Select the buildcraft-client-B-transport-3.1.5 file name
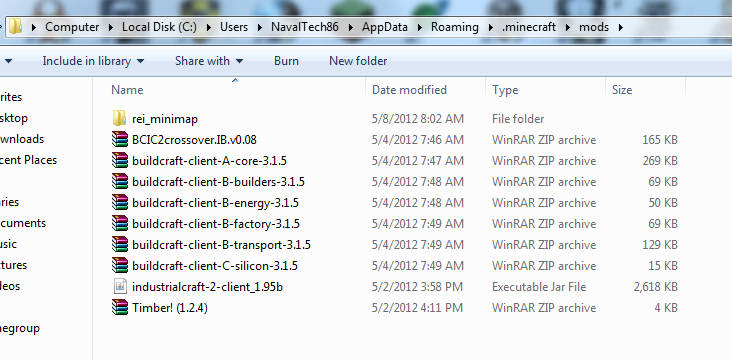The width and height of the screenshot is (732, 360). (x=221, y=245)
